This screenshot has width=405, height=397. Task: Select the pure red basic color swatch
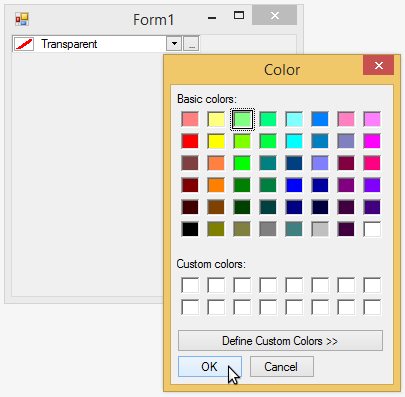190,141
